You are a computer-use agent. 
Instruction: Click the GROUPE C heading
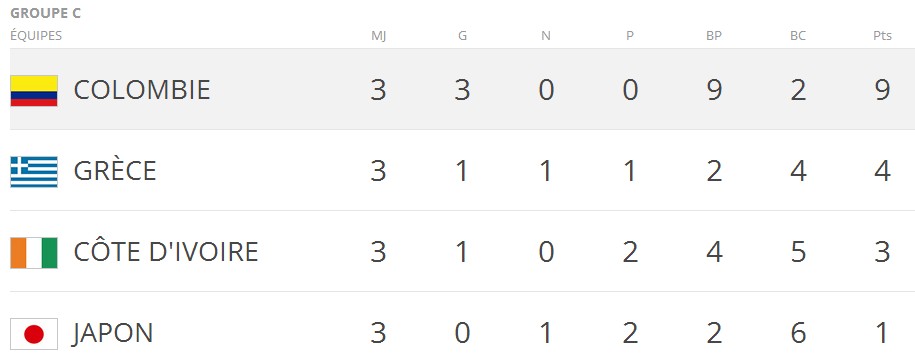click(x=46, y=13)
